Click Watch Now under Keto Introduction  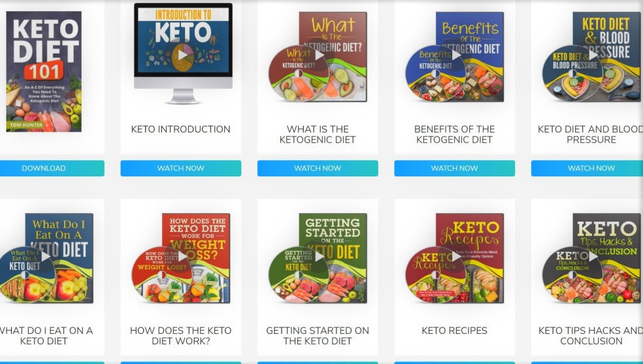(181, 168)
